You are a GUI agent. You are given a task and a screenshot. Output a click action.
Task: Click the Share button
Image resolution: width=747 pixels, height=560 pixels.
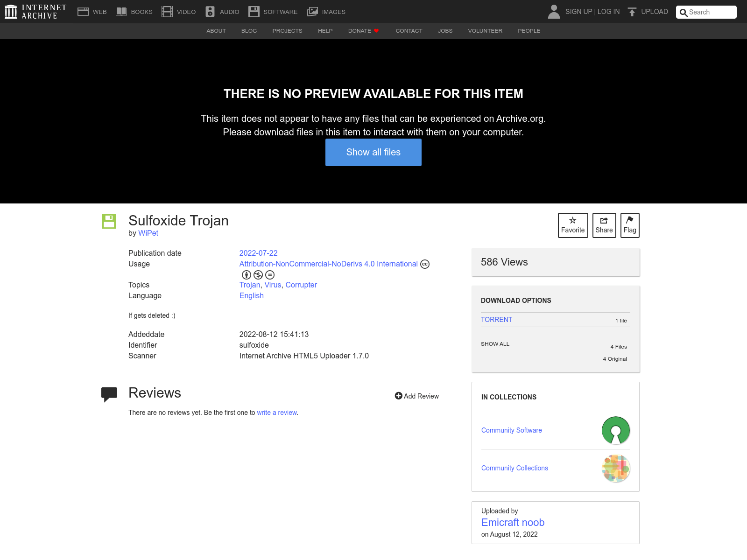pyautogui.click(x=604, y=225)
